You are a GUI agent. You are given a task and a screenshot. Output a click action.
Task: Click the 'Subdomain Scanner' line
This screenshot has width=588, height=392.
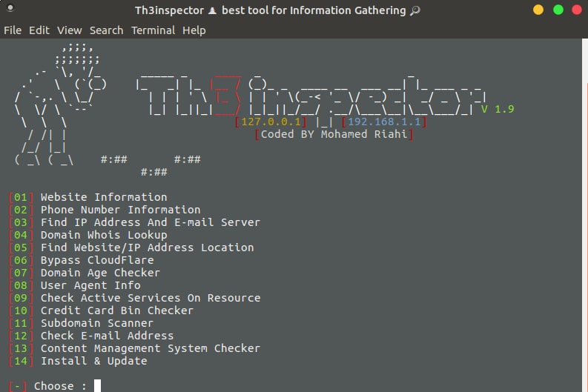[96, 323]
